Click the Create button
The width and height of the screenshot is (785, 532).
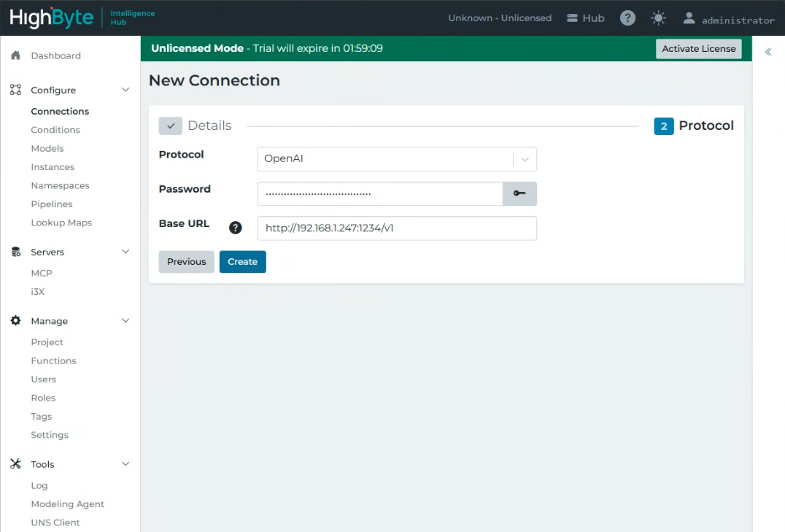(243, 261)
